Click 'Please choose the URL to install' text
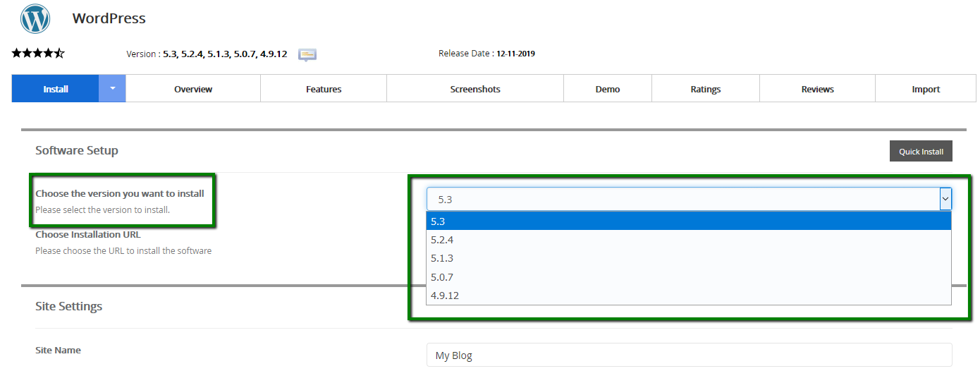 click(x=123, y=250)
